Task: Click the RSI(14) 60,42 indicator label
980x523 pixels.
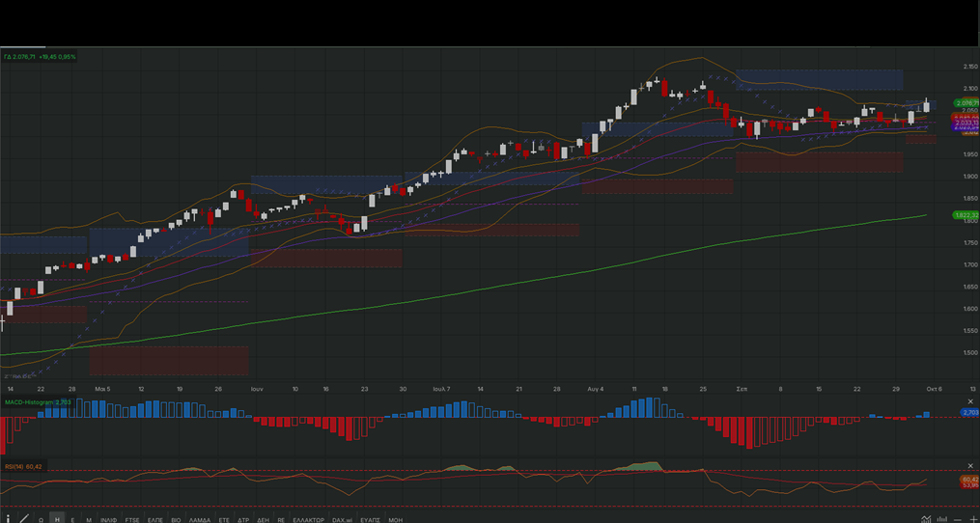Action: coord(24,467)
